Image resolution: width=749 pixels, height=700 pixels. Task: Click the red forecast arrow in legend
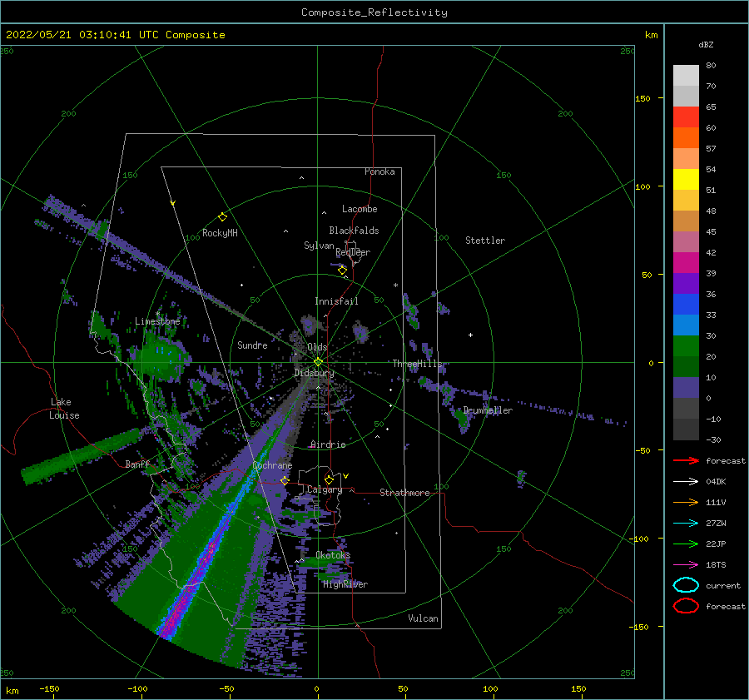click(x=686, y=460)
